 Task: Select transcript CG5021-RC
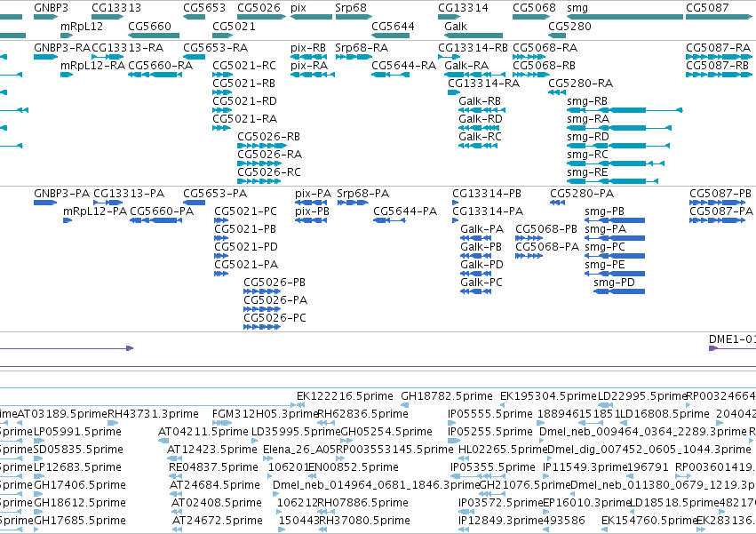point(244,66)
